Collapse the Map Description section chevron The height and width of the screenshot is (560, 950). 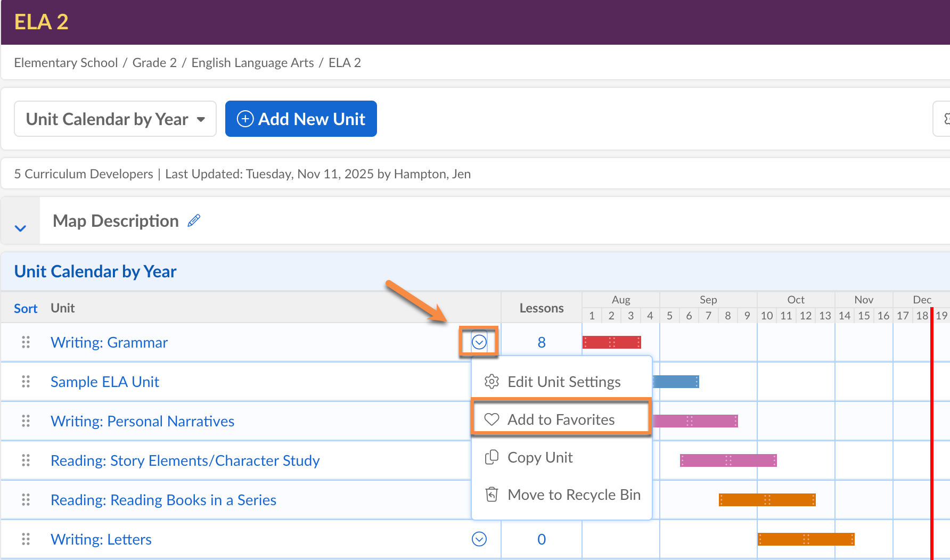20,228
